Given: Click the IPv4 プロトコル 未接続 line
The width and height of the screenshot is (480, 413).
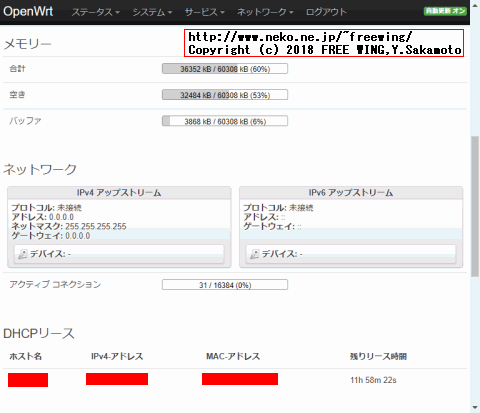Looking at the screenshot, I should (x=46, y=208).
